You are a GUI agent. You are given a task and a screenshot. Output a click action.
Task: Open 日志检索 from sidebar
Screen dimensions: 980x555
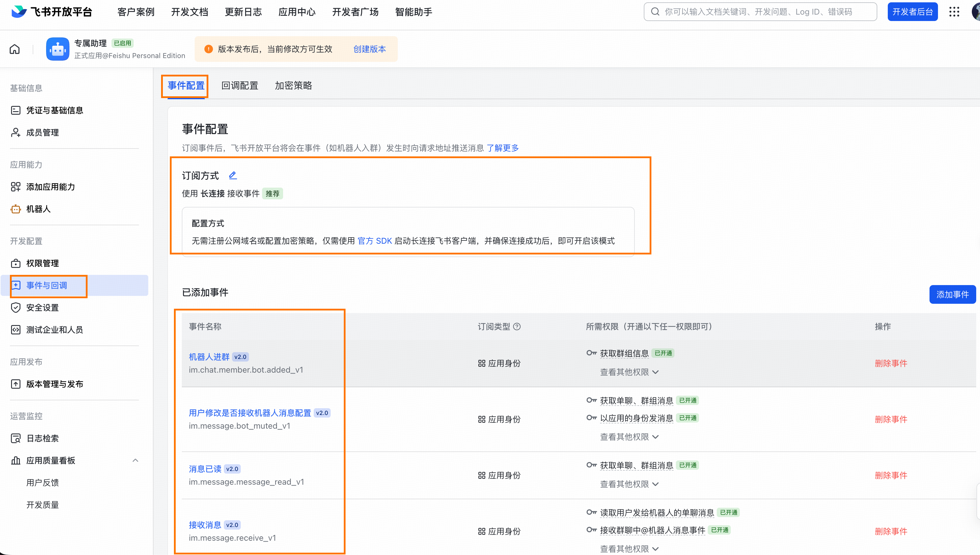coord(42,438)
